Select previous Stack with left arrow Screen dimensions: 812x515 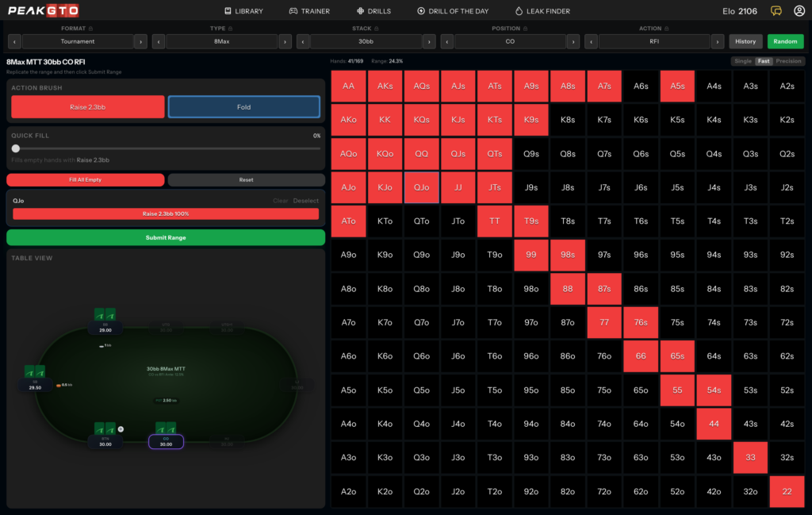[303, 41]
